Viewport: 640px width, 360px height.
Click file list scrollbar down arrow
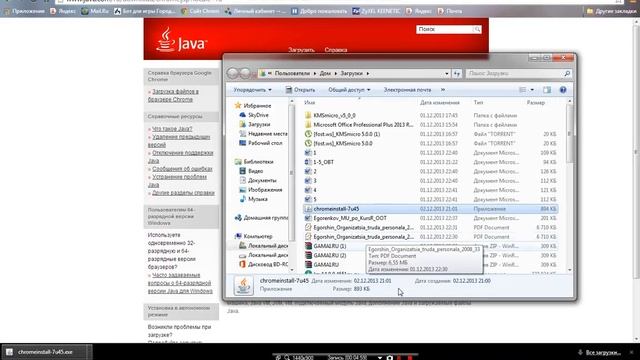click(569, 270)
